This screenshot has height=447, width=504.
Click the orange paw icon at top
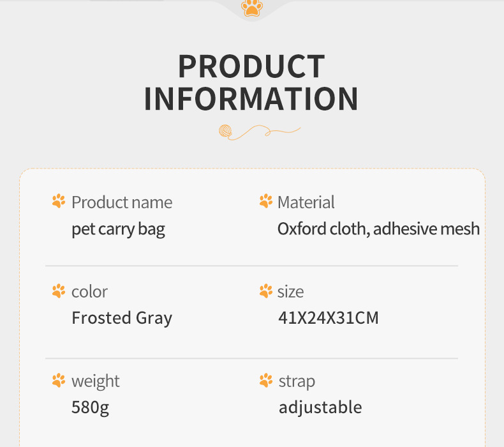pos(252,8)
